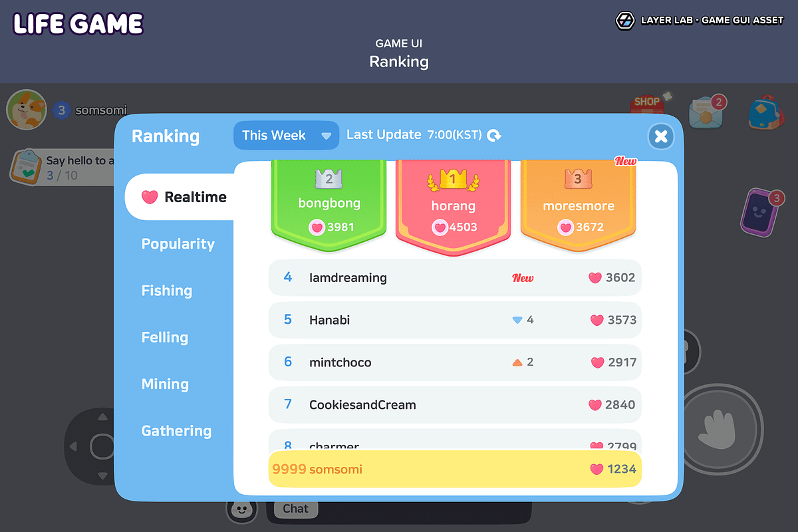Open the Felling ranking tab
This screenshot has width=798, height=532.
pos(165,337)
